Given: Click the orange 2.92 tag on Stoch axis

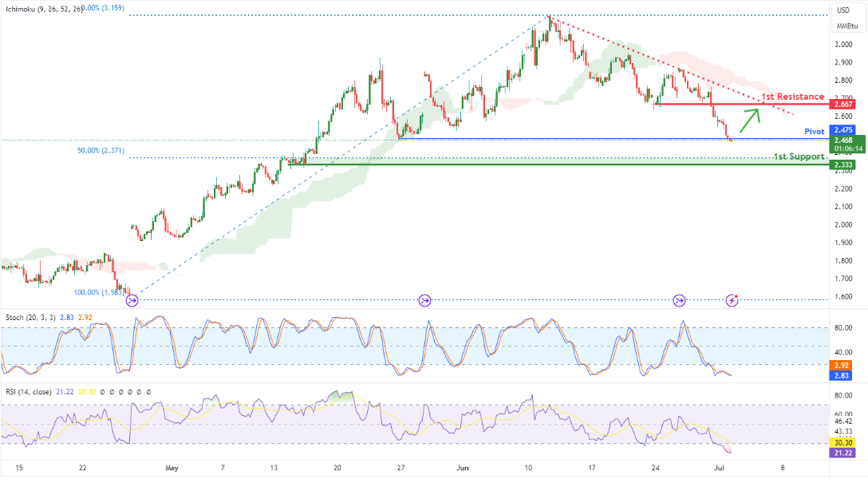Looking at the screenshot, I should [x=842, y=366].
